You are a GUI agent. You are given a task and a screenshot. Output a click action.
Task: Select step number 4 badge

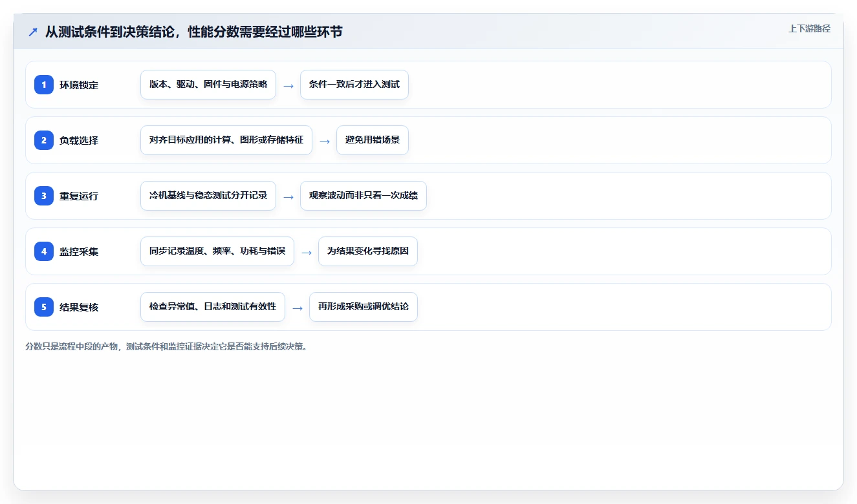[44, 251]
